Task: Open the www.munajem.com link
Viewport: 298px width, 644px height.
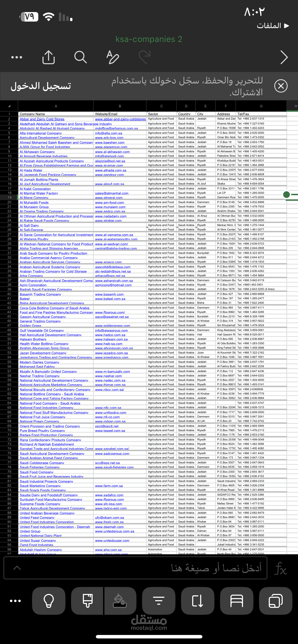Action: 110,207
